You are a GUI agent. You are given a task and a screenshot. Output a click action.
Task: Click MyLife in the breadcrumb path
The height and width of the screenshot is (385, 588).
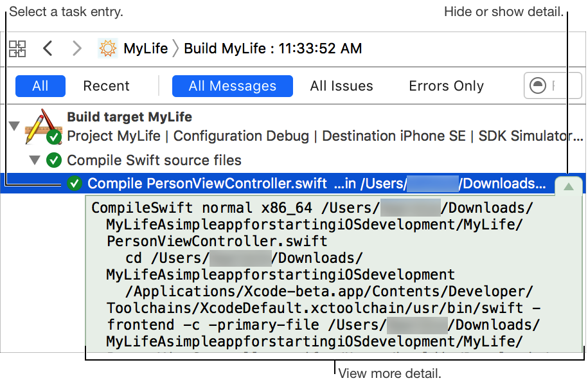coord(145,48)
